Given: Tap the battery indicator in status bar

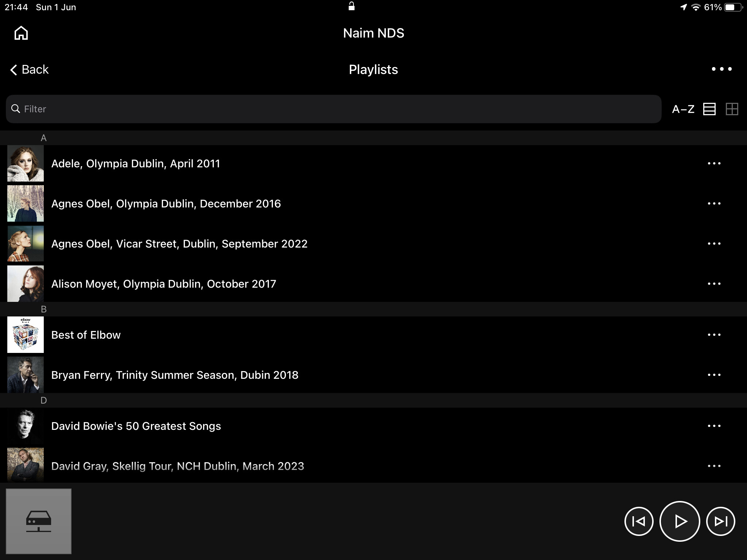Looking at the screenshot, I should point(733,7).
